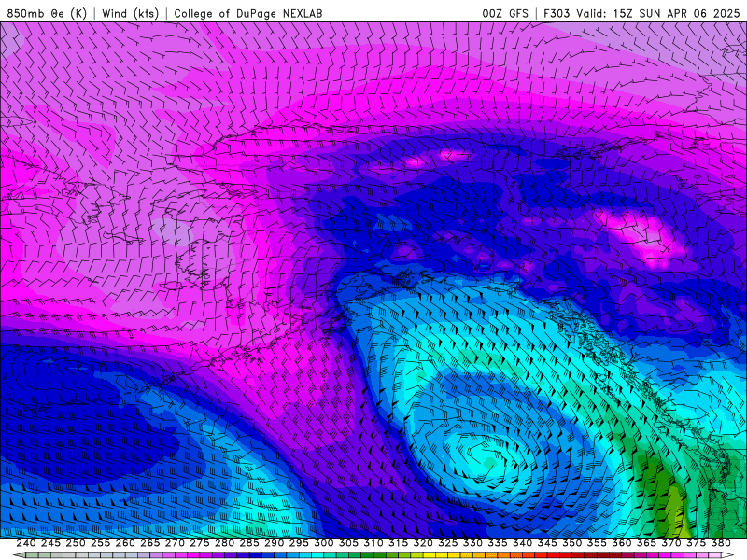Click the 260 colorbar label

(125, 543)
